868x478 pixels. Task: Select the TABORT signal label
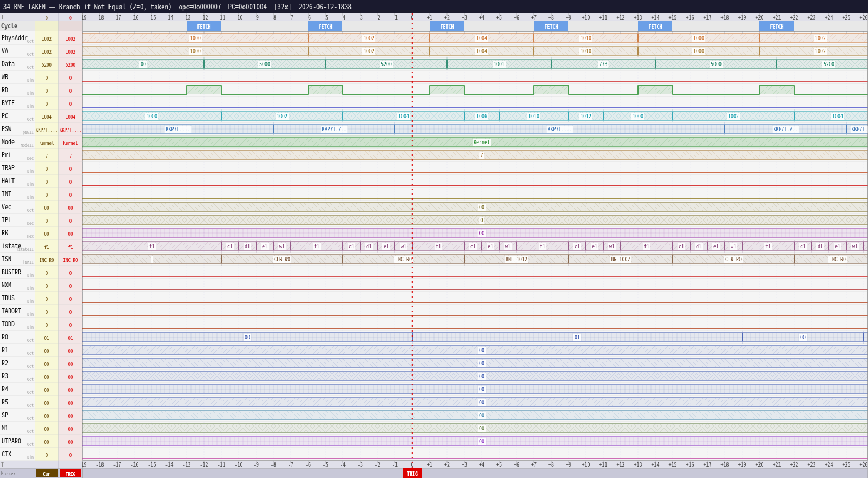11,311
